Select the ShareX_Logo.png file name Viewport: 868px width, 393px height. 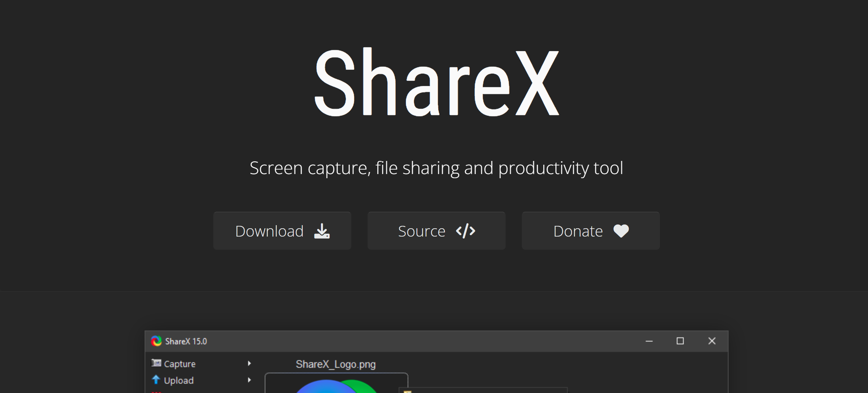coord(335,364)
